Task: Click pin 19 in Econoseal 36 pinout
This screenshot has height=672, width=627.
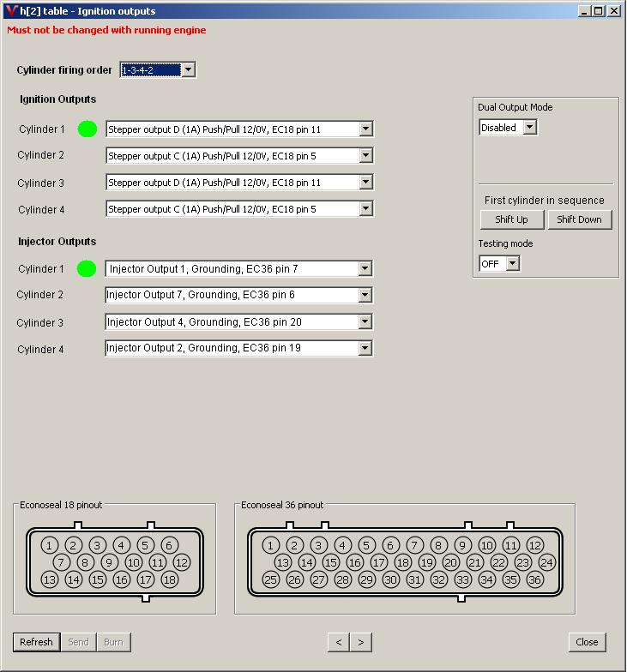Action: (x=427, y=562)
